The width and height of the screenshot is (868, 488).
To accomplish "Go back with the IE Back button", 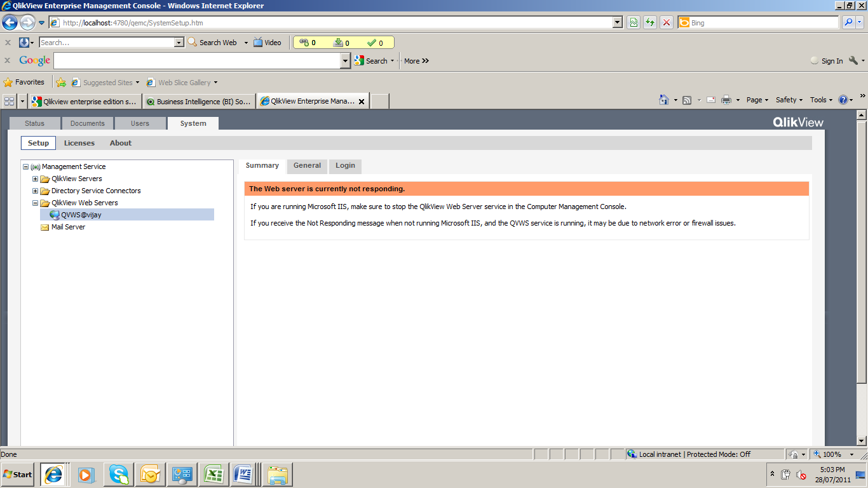I will pyautogui.click(x=10, y=23).
